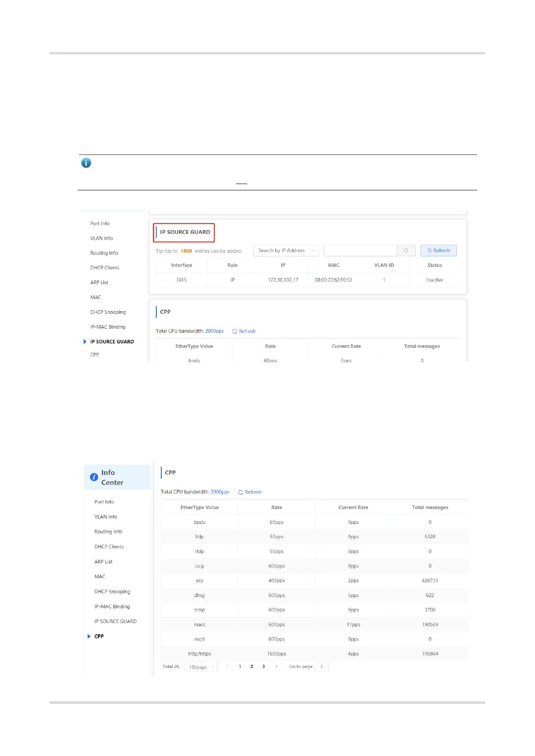The image size is (535, 756).
Task: Select DHCP Clients under Info Center
Action: click(109, 547)
